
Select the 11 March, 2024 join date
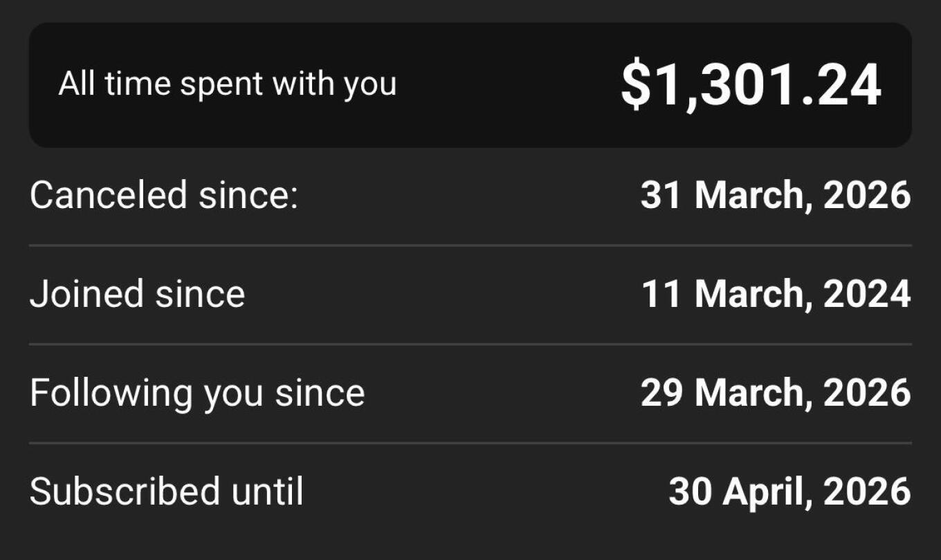coord(776,294)
